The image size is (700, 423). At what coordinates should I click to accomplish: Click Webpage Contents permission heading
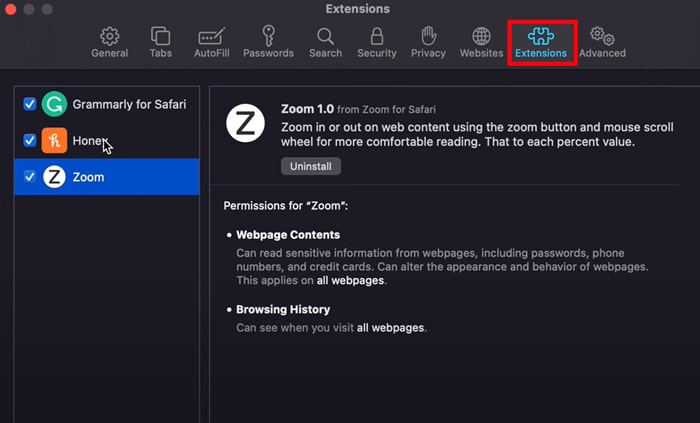click(288, 235)
